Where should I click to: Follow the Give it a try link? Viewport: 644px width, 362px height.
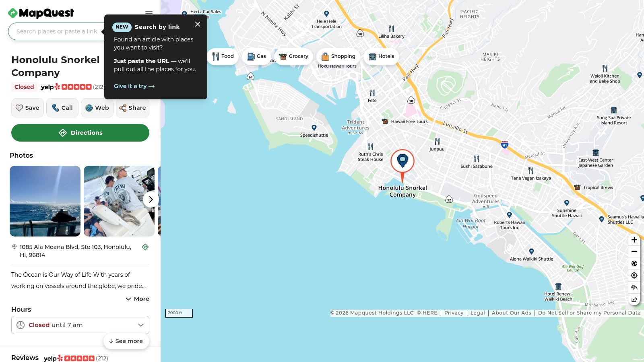pos(134,86)
